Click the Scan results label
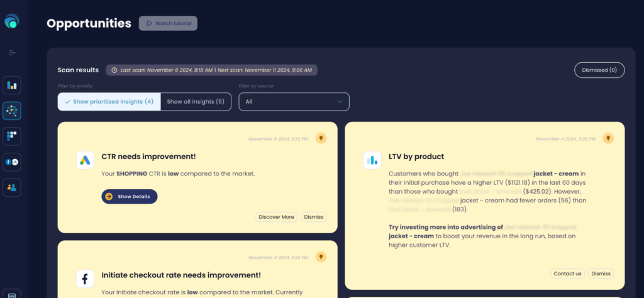The width and height of the screenshot is (644, 298). coord(78,70)
